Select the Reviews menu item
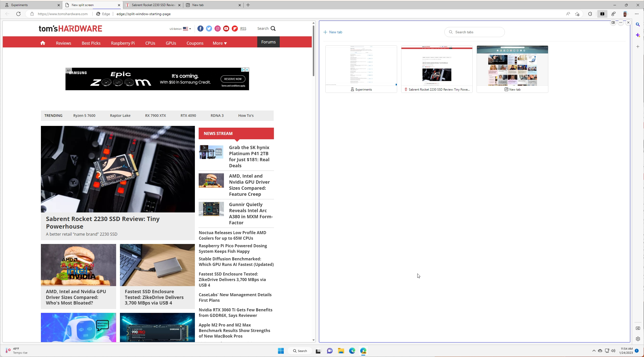This screenshot has width=644, height=357. coord(63,43)
